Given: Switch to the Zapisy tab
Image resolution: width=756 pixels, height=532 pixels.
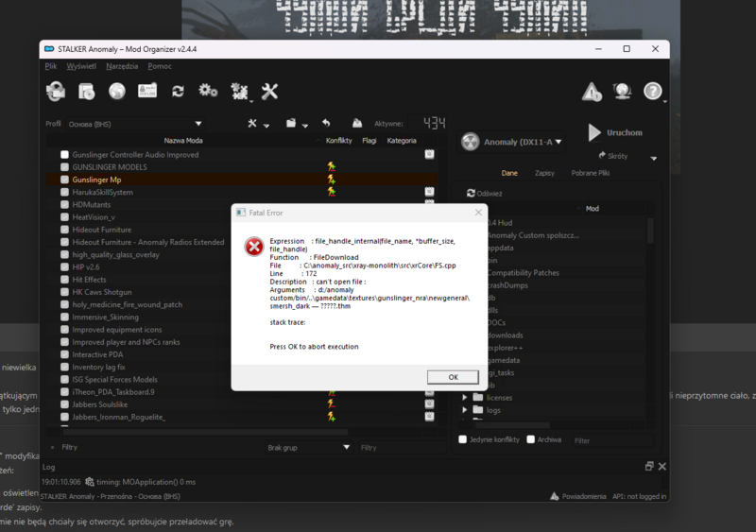Looking at the screenshot, I should pyautogui.click(x=544, y=173).
